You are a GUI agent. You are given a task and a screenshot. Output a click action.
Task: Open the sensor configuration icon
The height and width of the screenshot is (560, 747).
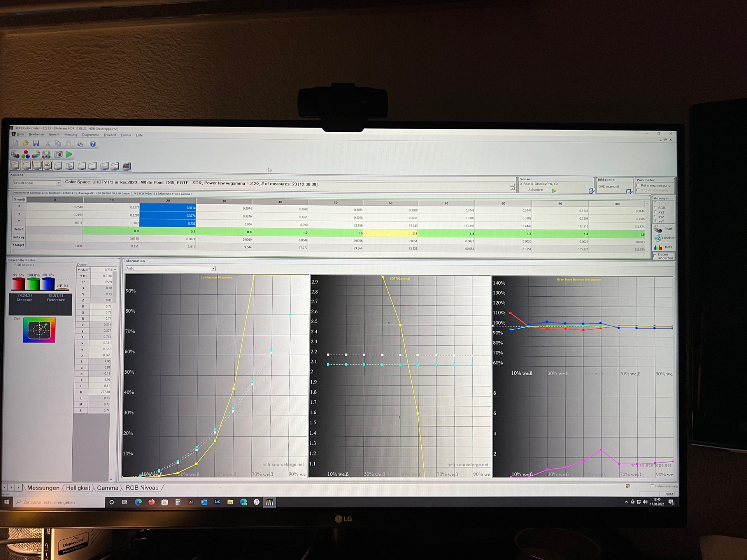click(591, 191)
